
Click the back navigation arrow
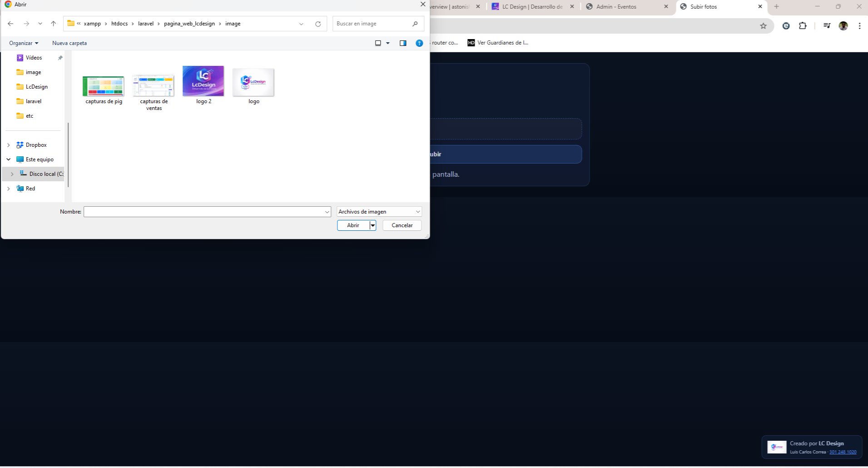click(10, 24)
